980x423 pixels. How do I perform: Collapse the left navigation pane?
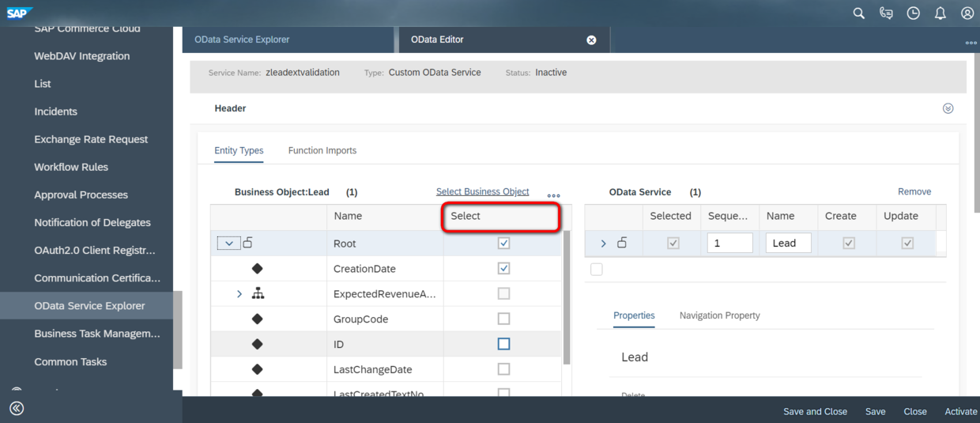17,409
